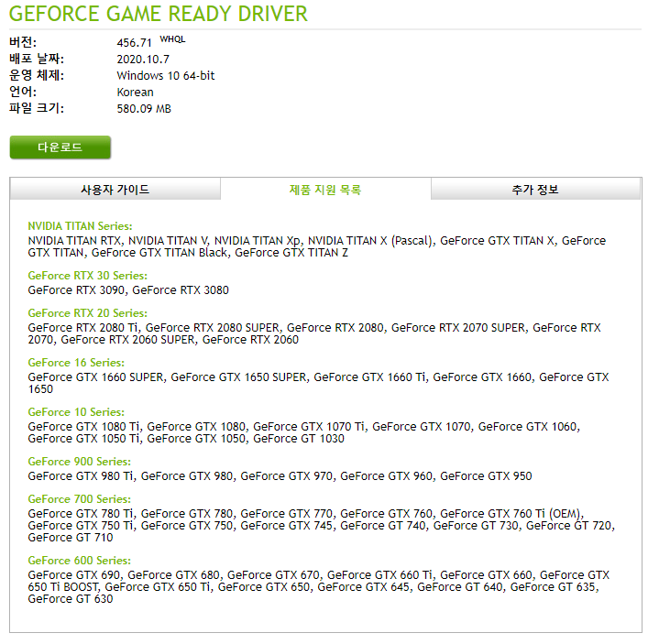The width and height of the screenshot is (659, 644).
Task: Click the GeForce 10 Series: heading
Action: click(x=76, y=412)
